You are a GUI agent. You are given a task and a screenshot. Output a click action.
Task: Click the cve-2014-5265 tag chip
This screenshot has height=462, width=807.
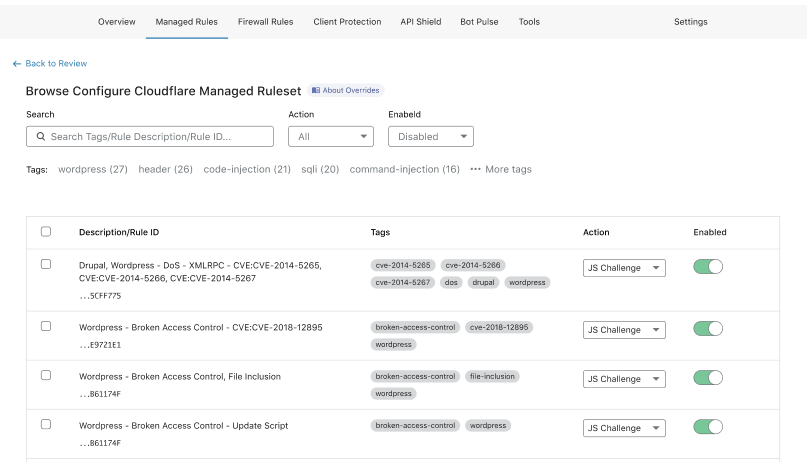(x=402, y=265)
